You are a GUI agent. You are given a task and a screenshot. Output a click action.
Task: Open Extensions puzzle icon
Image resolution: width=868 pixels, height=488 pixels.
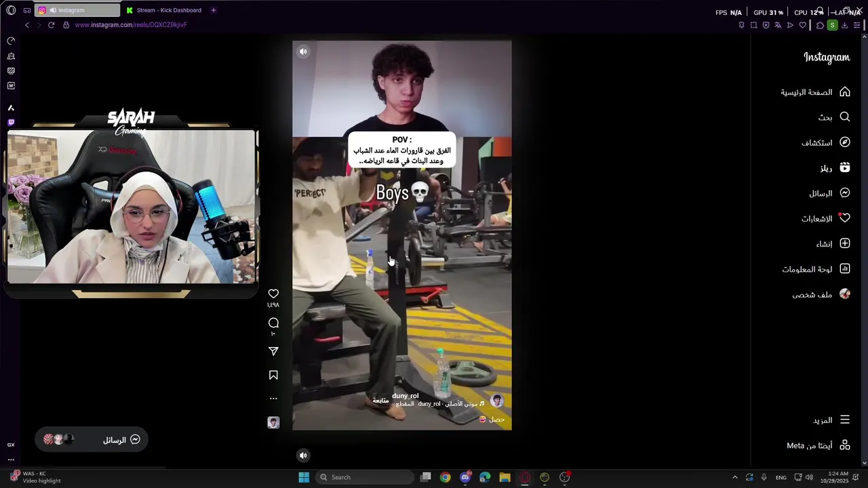(x=820, y=25)
